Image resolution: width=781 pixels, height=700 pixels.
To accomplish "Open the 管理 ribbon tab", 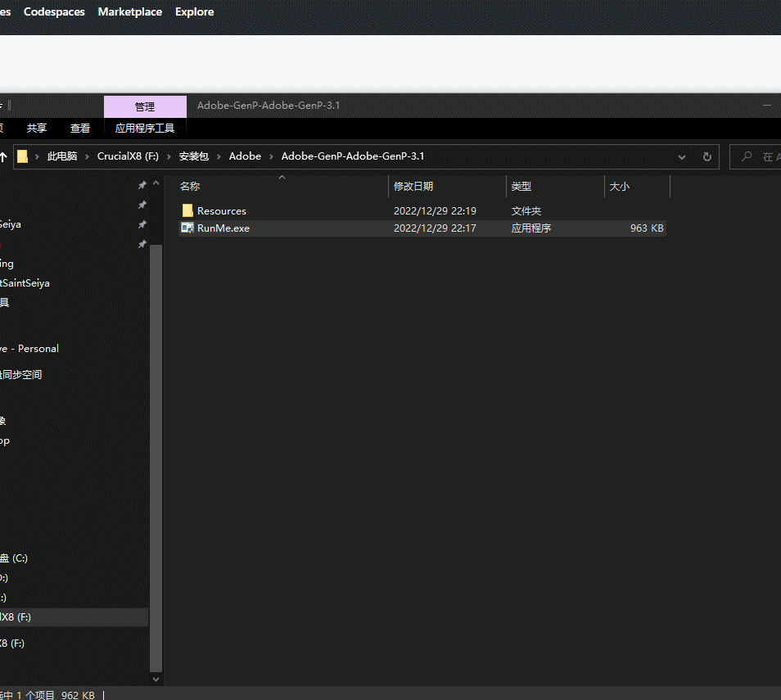I will [145, 106].
